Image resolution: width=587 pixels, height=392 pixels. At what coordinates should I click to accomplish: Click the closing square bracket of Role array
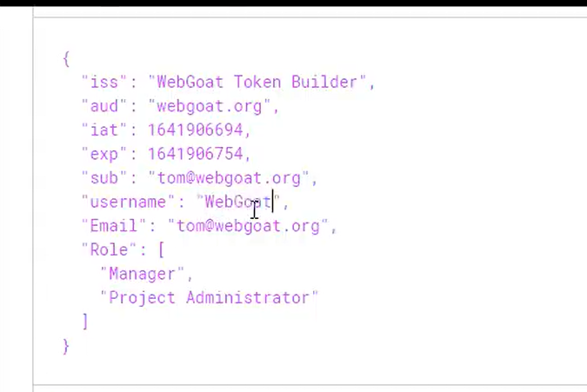(x=85, y=322)
